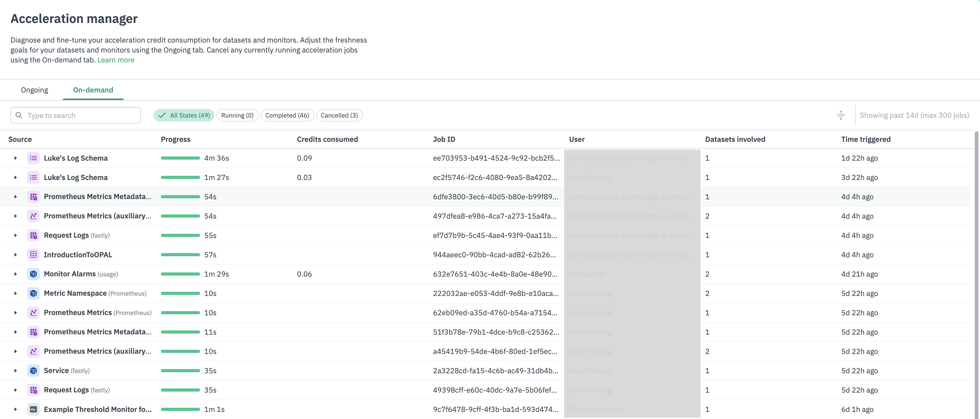The width and height of the screenshot is (980, 419).
Task: Toggle the All States (49) filter chip
Action: pos(184,115)
